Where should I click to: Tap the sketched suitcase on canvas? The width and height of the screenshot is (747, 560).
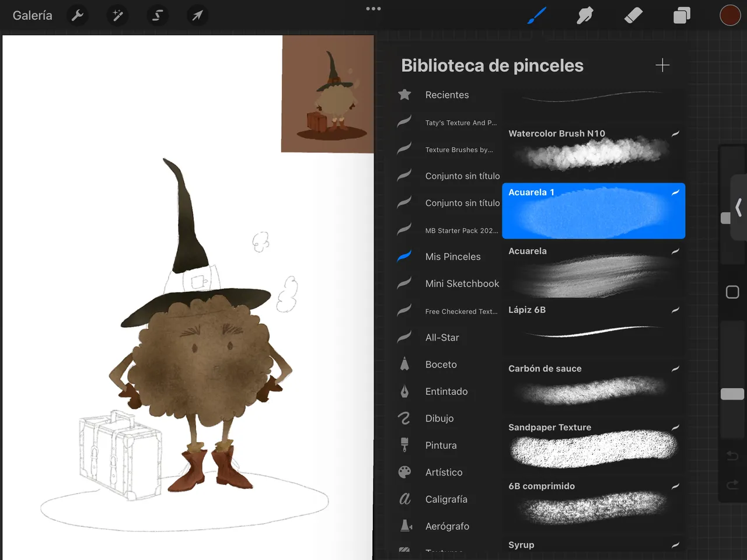tap(120, 455)
